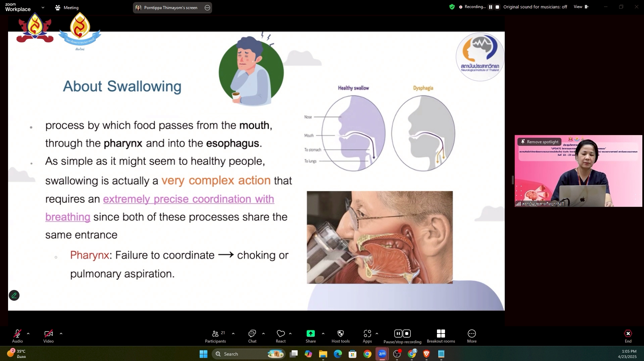This screenshot has height=361, width=644.
Task: Turn on the Video camera
Action: pyautogui.click(x=48, y=336)
